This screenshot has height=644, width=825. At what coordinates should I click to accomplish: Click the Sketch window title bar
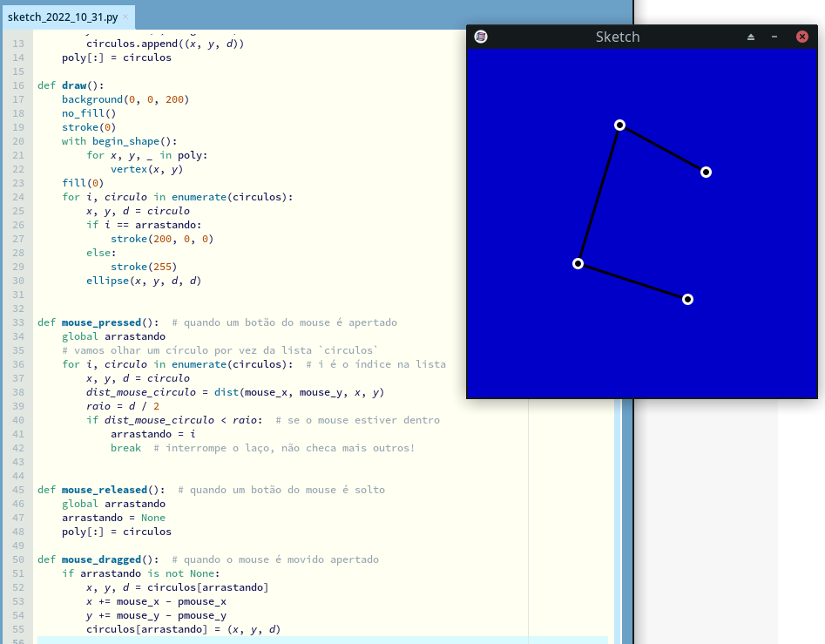[617, 37]
